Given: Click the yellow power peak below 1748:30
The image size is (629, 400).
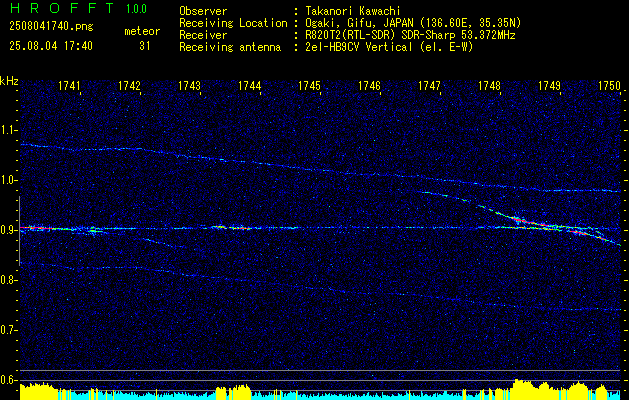Looking at the screenshot, I should 523,389.
